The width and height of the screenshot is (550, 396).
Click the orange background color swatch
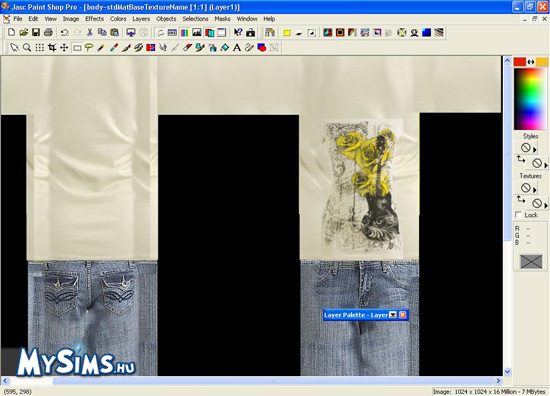(542, 62)
